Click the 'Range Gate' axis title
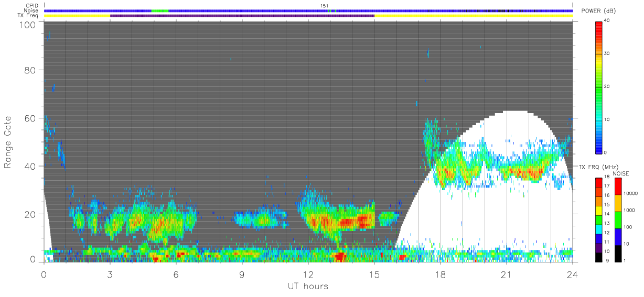The width and height of the screenshot is (644, 297). click(8, 142)
